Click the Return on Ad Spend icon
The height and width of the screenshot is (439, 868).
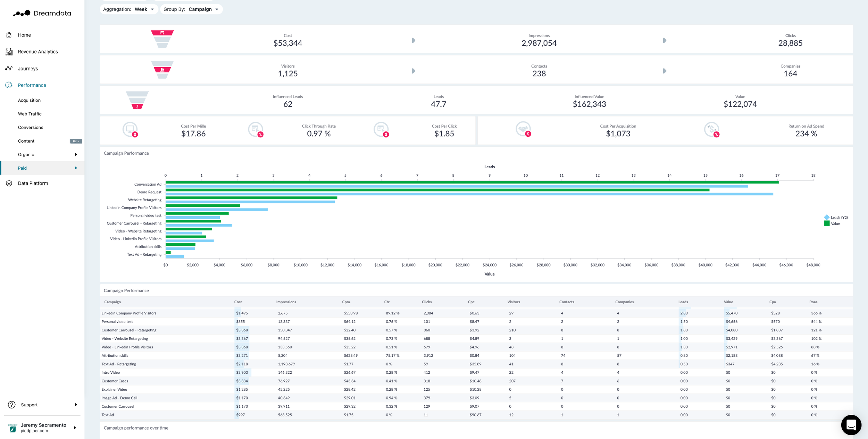click(712, 130)
